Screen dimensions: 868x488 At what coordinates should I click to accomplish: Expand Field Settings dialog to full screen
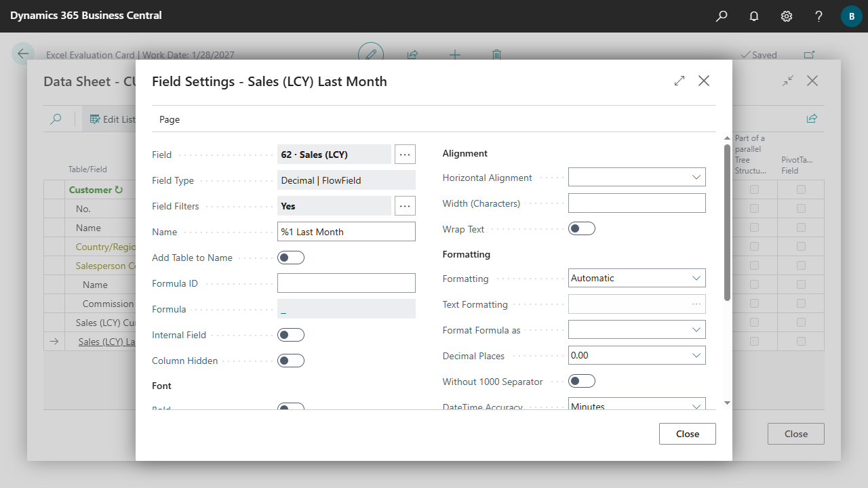pos(679,81)
